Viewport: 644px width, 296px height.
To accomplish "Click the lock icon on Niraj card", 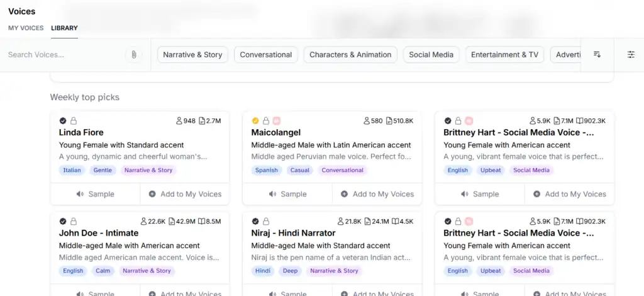I will tap(266, 222).
